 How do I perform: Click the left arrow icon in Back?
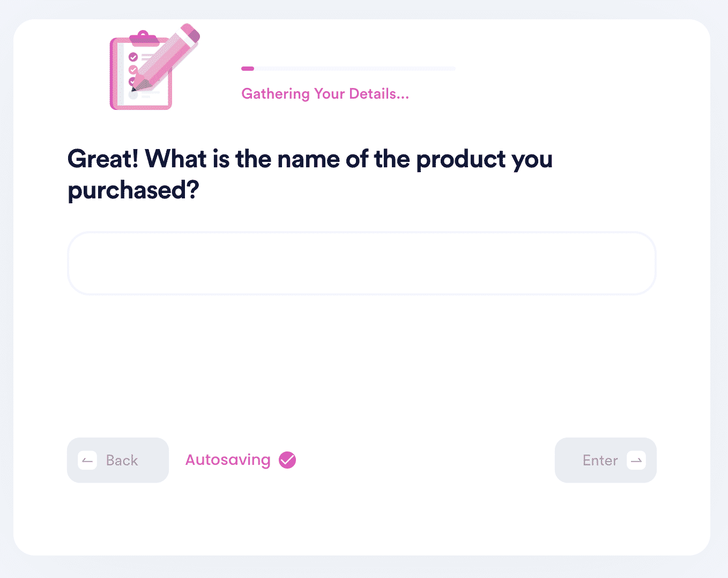tap(87, 460)
